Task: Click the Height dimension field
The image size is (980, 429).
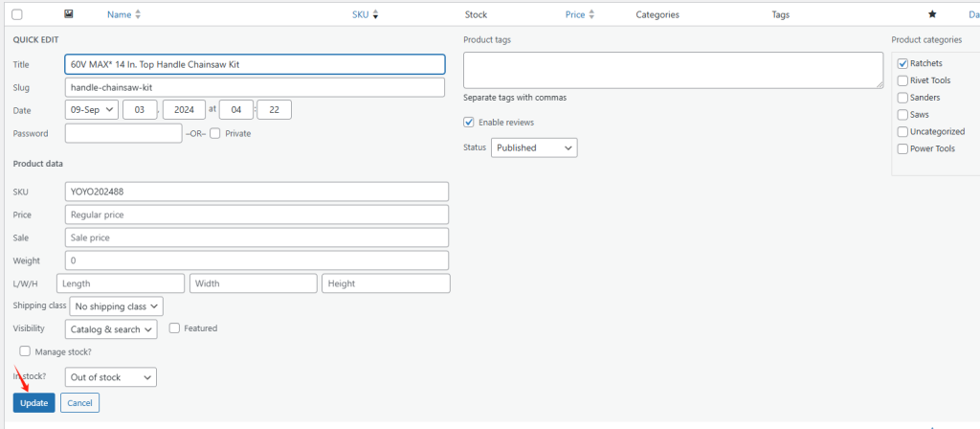Action: pyautogui.click(x=387, y=283)
